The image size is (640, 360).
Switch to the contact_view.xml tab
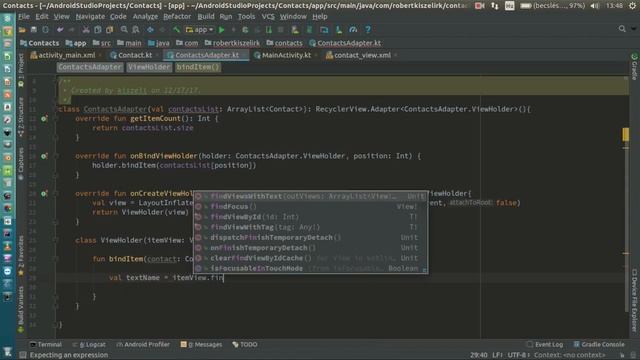[x=362, y=55]
